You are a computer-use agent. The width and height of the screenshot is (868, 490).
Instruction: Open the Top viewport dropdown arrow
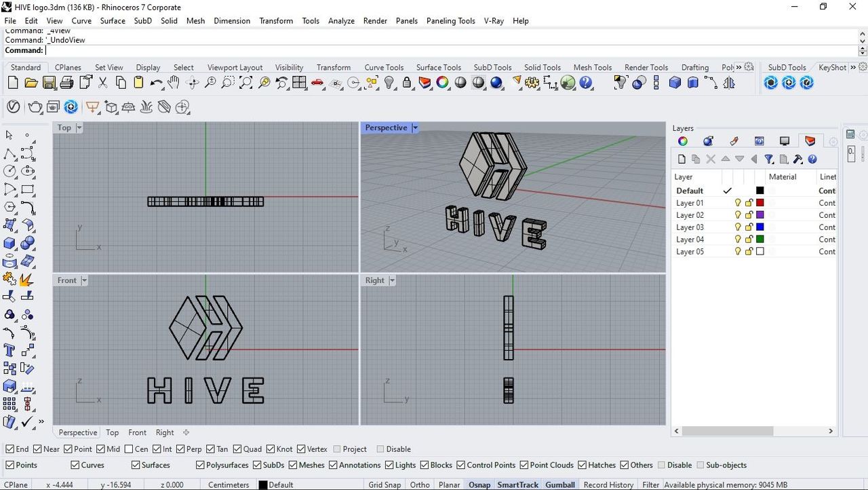tap(79, 128)
